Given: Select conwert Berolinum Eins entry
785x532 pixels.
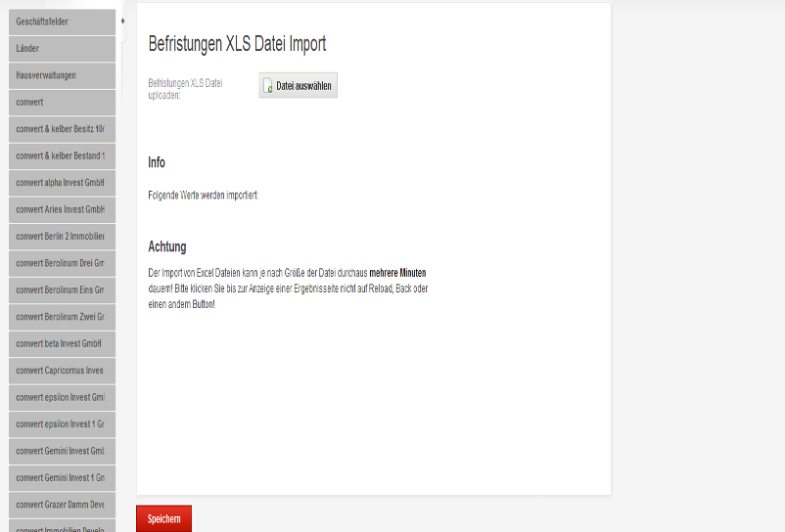Looking at the screenshot, I should [x=62, y=290].
